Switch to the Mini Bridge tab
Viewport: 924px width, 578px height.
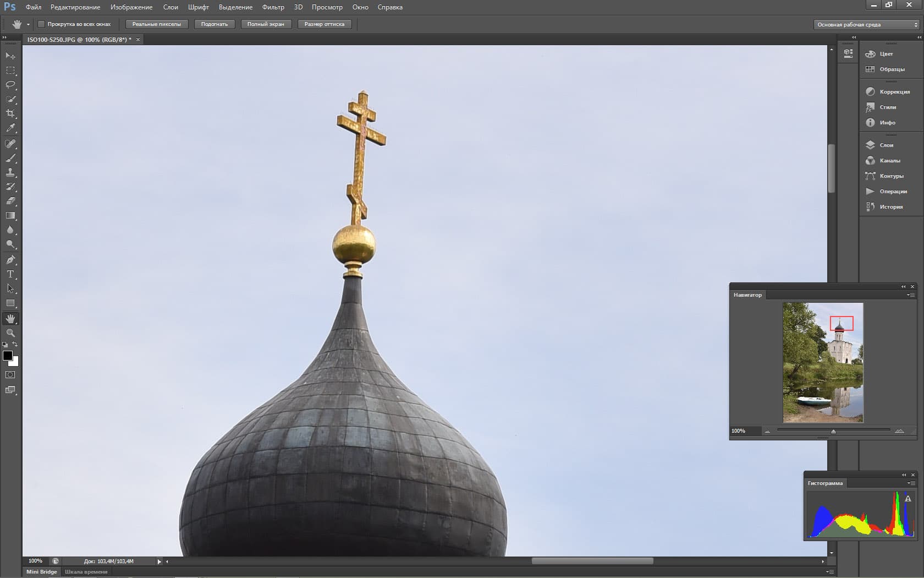point(42,572)
